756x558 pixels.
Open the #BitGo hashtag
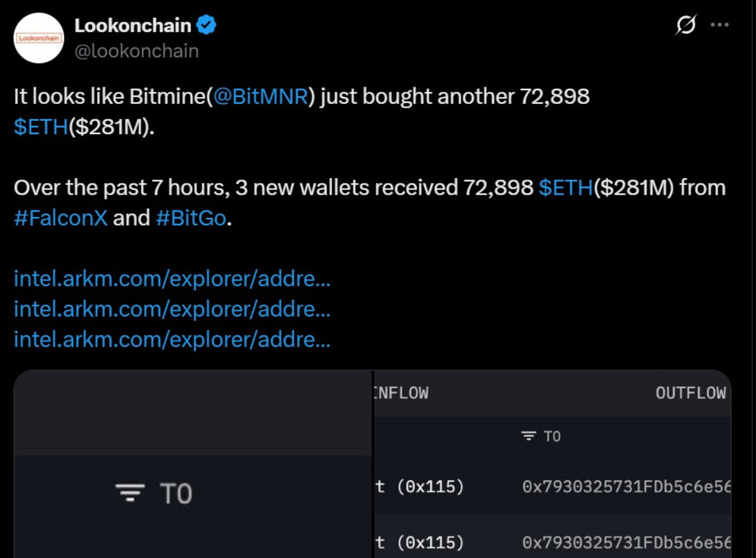tap(190, 218)
